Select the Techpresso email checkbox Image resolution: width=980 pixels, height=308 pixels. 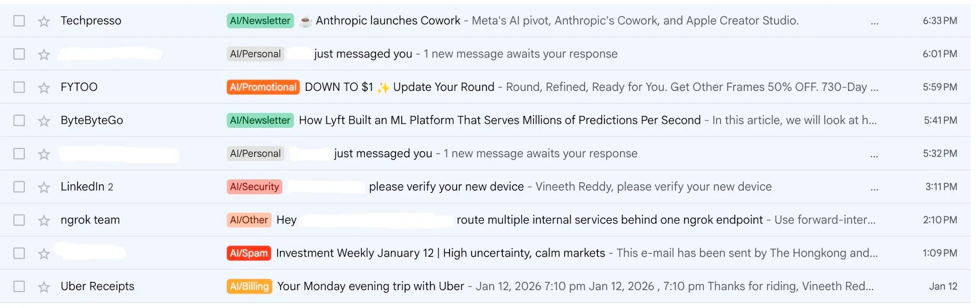coord(19,21)
